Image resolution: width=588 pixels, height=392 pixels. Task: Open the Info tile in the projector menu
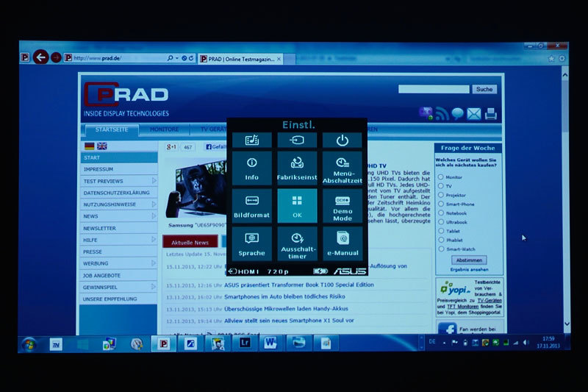pyautogui.click(x=251, y=168)
